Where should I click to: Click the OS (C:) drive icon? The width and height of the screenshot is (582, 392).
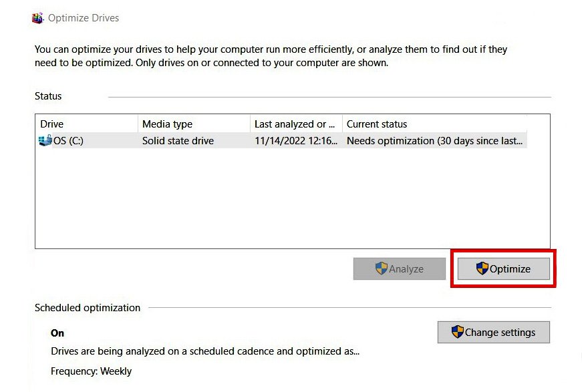[45, 141]
